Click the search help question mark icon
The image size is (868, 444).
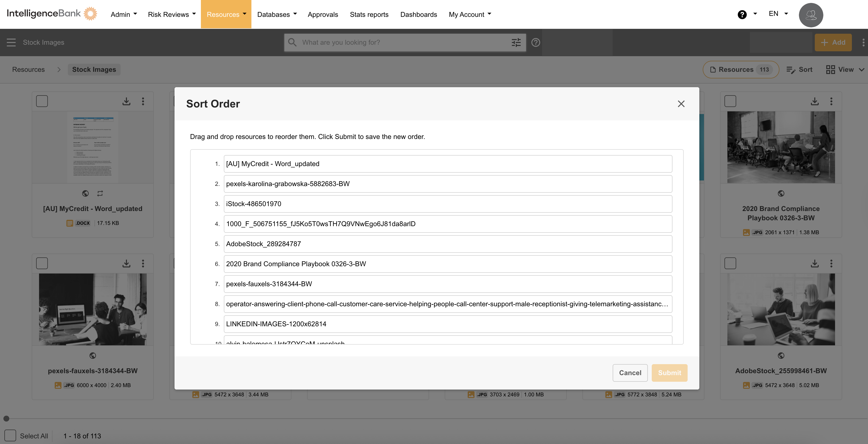[536, 42]
